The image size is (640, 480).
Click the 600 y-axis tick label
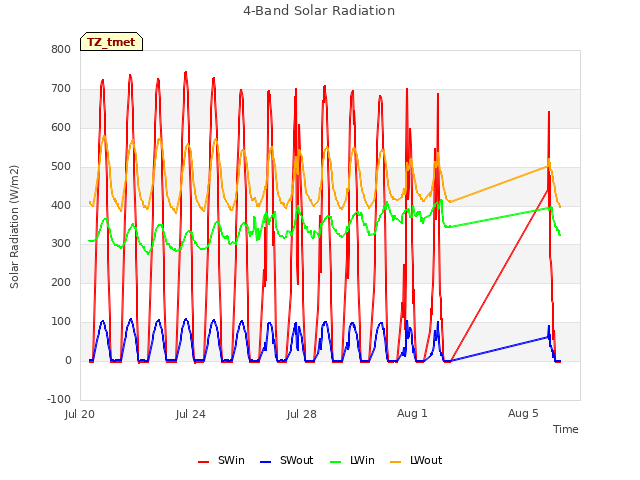click(x=61, y=127)
